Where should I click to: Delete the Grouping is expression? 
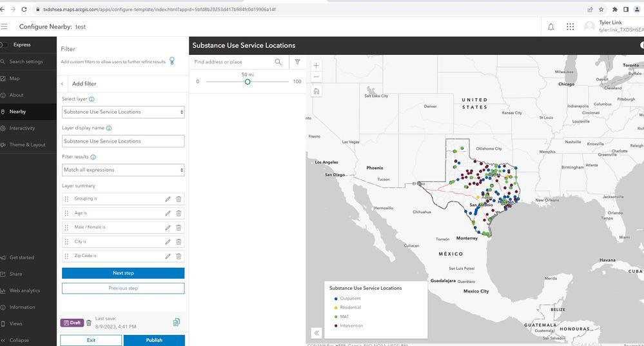point(179,199)
